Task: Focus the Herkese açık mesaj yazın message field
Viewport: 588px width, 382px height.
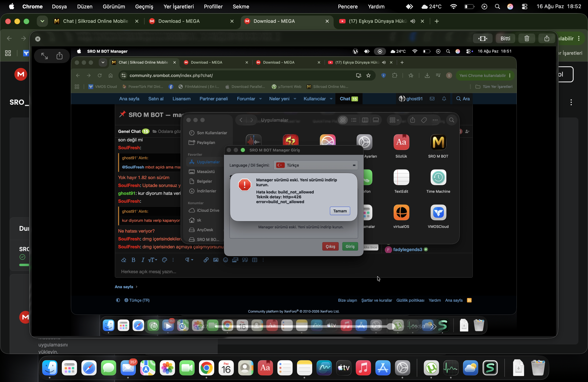Action: point(294,272)
